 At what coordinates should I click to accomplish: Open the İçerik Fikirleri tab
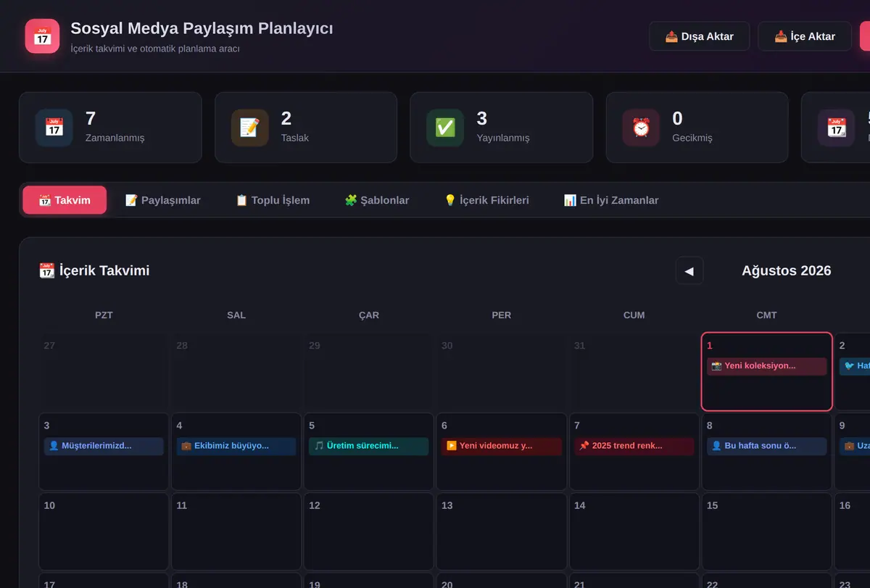pyautogui.click(x=486, y=200)
